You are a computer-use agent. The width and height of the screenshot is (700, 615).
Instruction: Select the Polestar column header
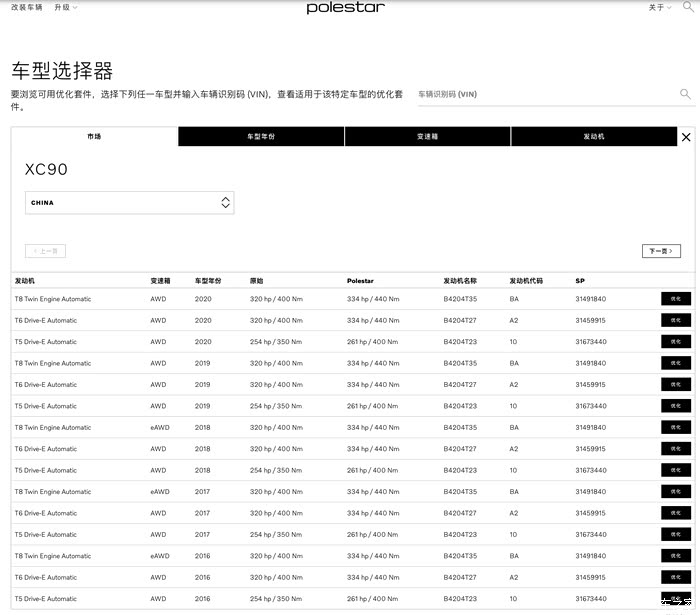coord(360,281)
